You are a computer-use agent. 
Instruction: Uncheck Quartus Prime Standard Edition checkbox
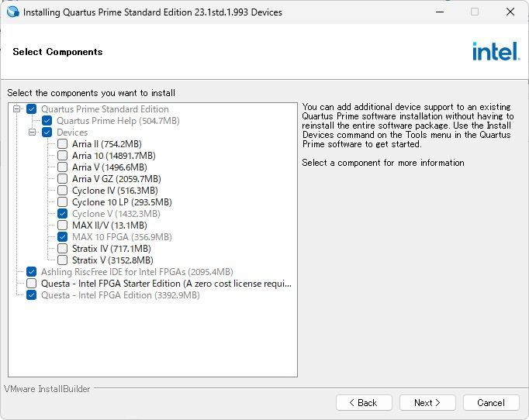tap(31, 109)
